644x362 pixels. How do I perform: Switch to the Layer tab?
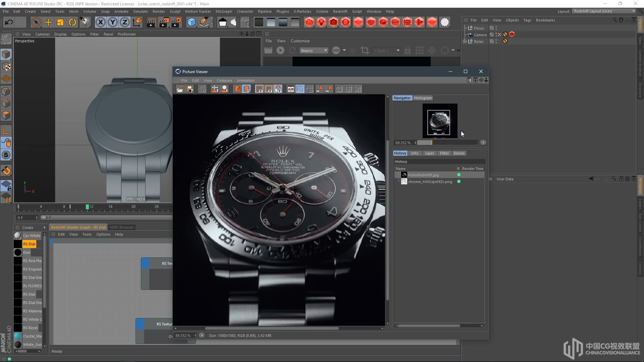(x=429, y=154)
